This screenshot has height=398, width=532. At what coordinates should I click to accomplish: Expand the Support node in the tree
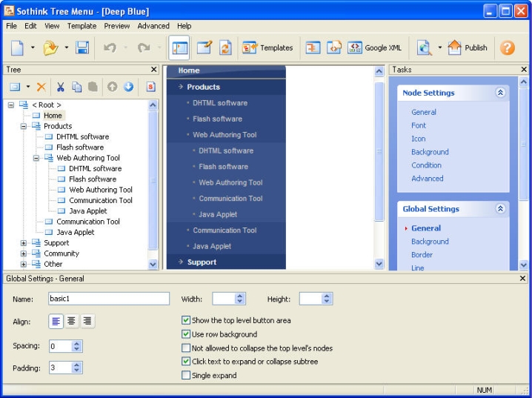(x=24, y=243)
